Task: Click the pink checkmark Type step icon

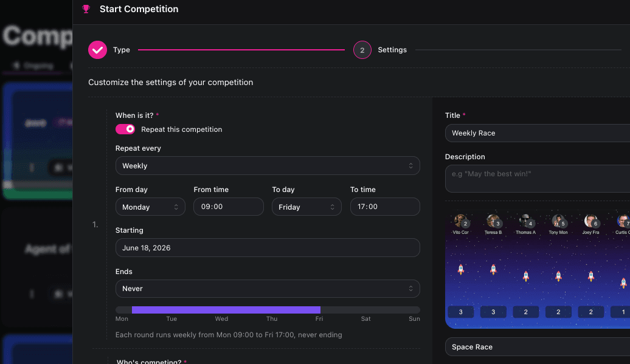Action: (98, 50)
